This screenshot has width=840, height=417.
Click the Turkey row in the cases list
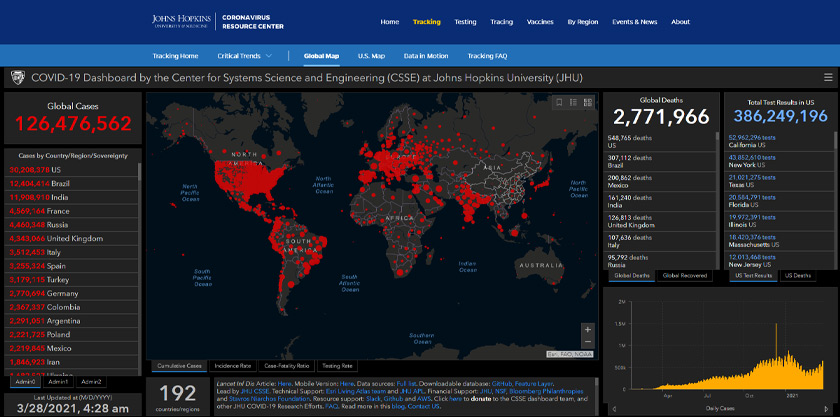coord(71,280)
